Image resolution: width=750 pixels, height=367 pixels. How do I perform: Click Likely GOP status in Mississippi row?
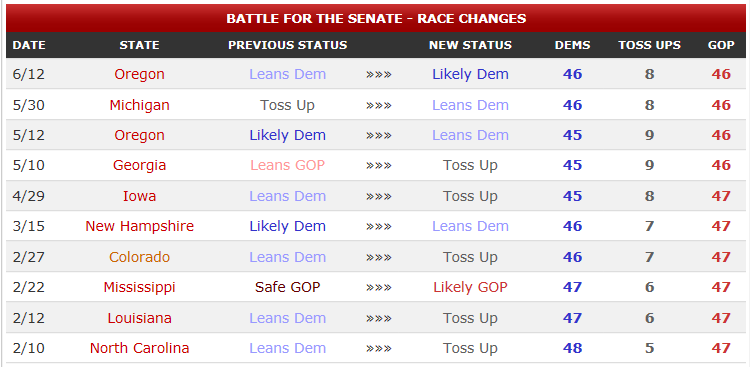470,287
